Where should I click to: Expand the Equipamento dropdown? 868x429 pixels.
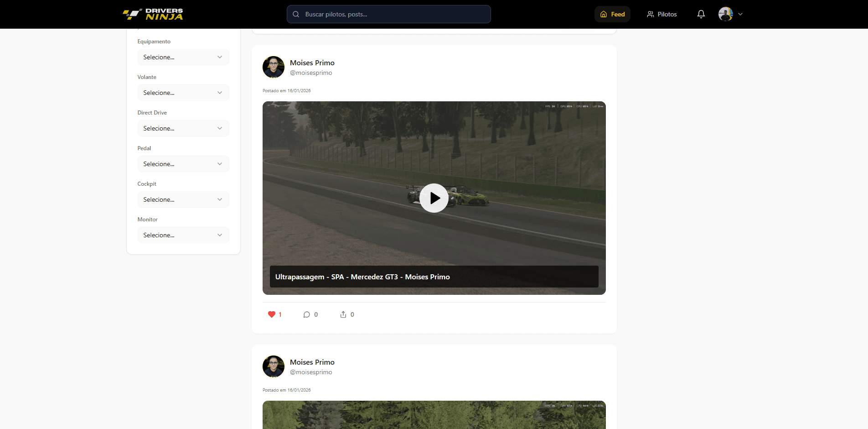(183, 57)
